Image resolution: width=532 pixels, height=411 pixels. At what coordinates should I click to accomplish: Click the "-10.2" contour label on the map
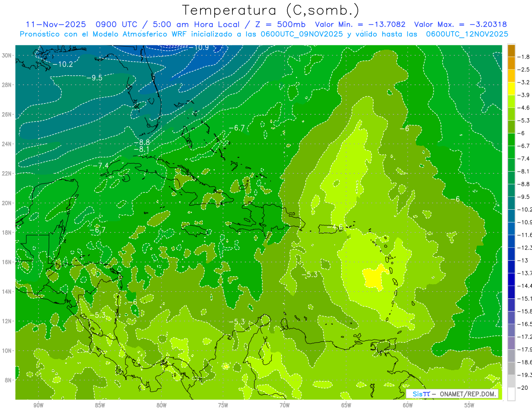point(63,64)
